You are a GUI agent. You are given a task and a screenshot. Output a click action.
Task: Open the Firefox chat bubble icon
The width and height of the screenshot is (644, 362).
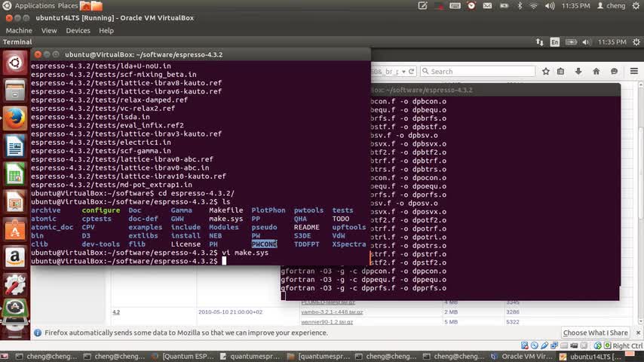tap(614, 72)
